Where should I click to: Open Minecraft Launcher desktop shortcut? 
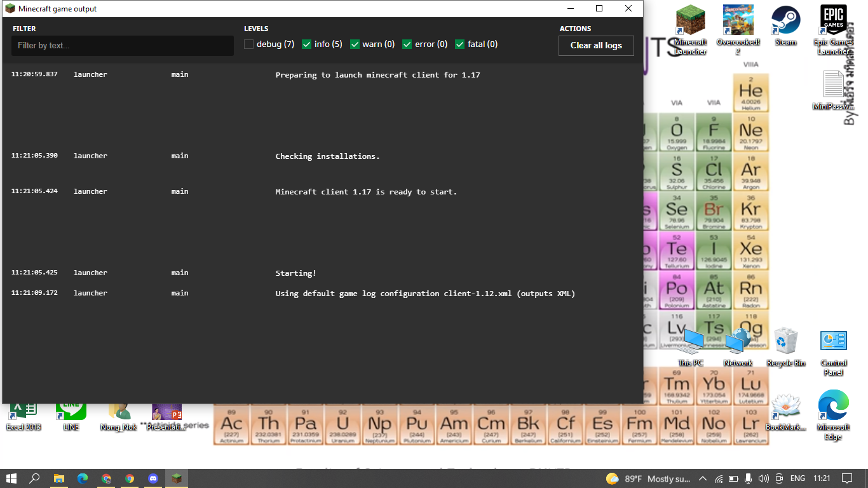(x=690, y=30)
